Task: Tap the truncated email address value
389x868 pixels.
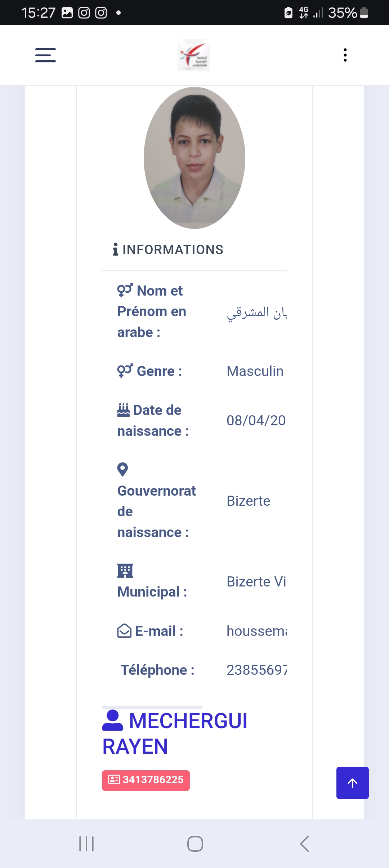Action: pyautogui.click(x=256, y=631)
